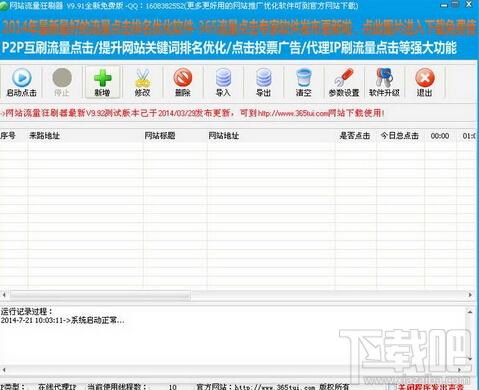The width and height of the screenshot is (479, 390).
Task: Select log line 系统启动正常
Action: pos(62,320)
